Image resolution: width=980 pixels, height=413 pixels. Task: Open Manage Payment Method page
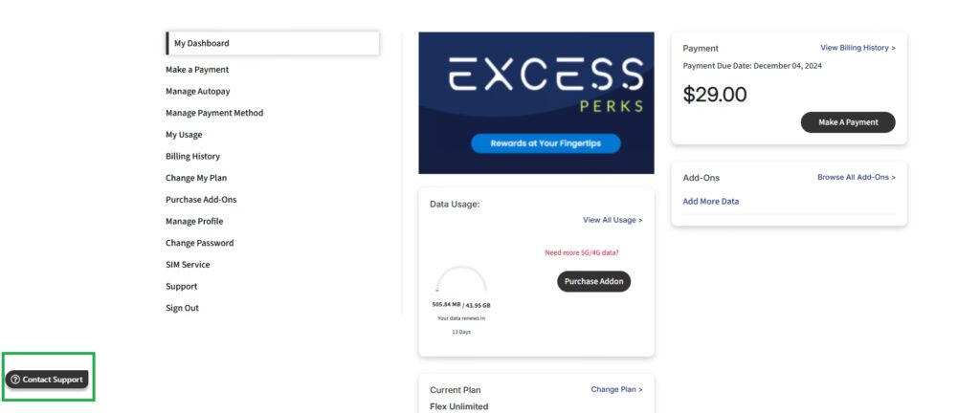(x=214, y=113)
